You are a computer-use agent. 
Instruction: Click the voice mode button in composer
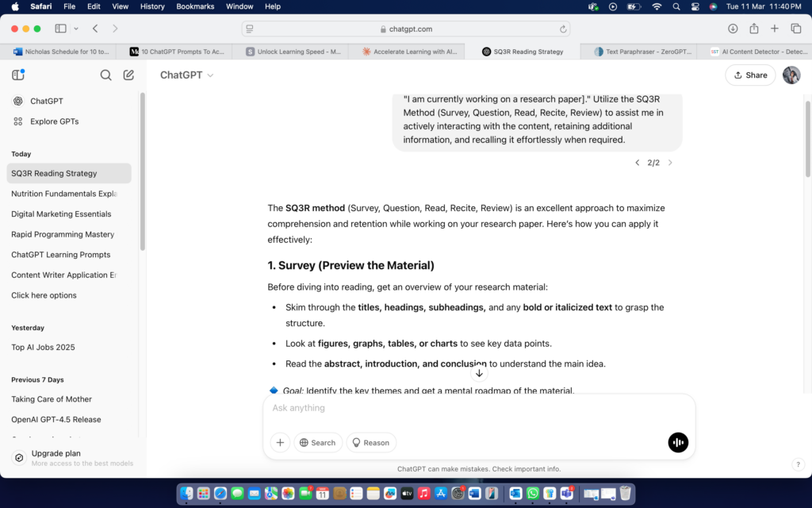[x=678, y=443]
